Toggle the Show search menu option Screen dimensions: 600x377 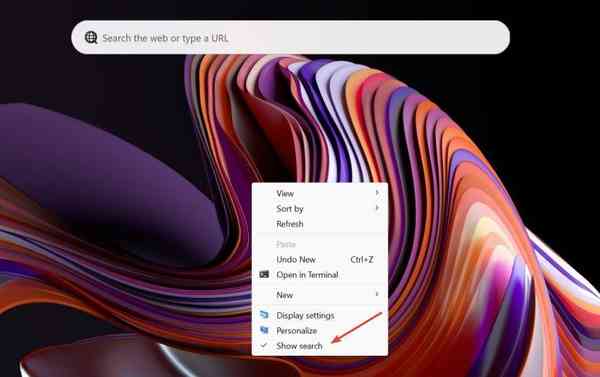(x=320, y=346)
